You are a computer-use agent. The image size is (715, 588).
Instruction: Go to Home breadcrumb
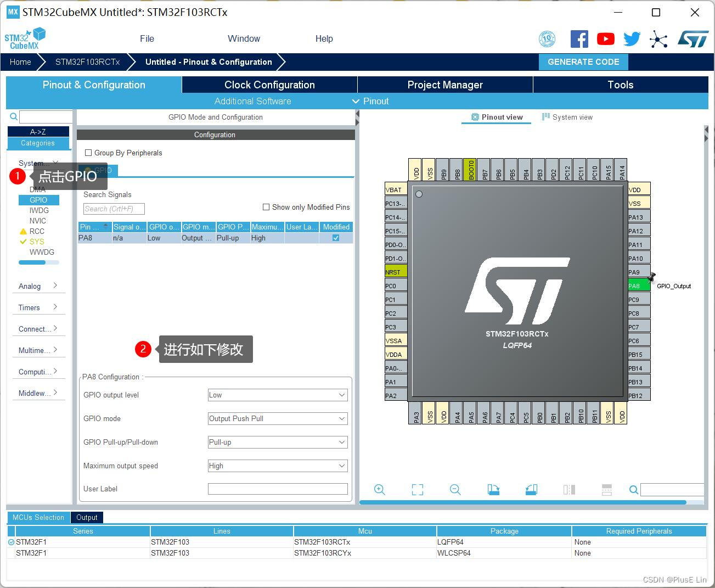pyautogui.click(x=20, y=62)
